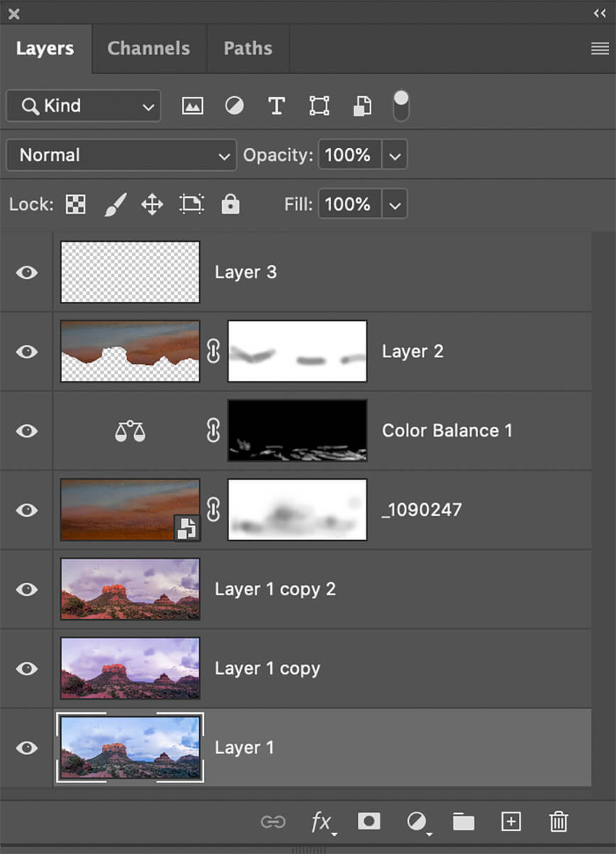
Task: Click the Fill percentage field
Action: click(349, 205)
